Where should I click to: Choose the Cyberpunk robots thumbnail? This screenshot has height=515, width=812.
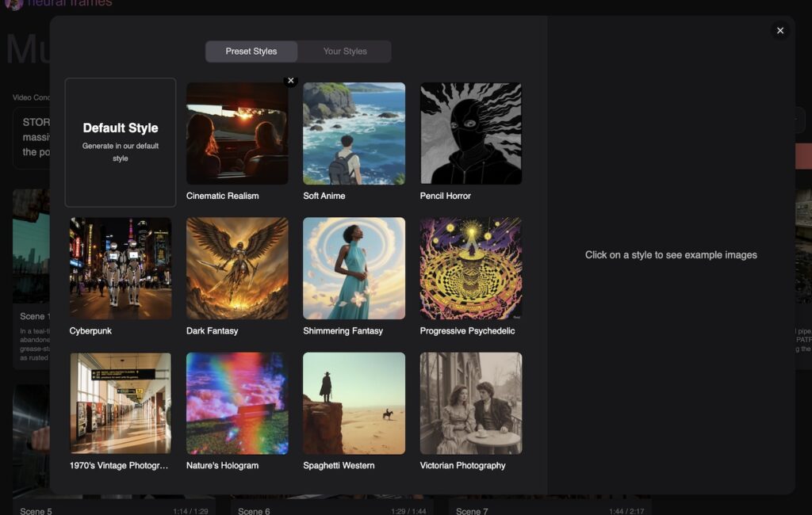tap(121, 269)
